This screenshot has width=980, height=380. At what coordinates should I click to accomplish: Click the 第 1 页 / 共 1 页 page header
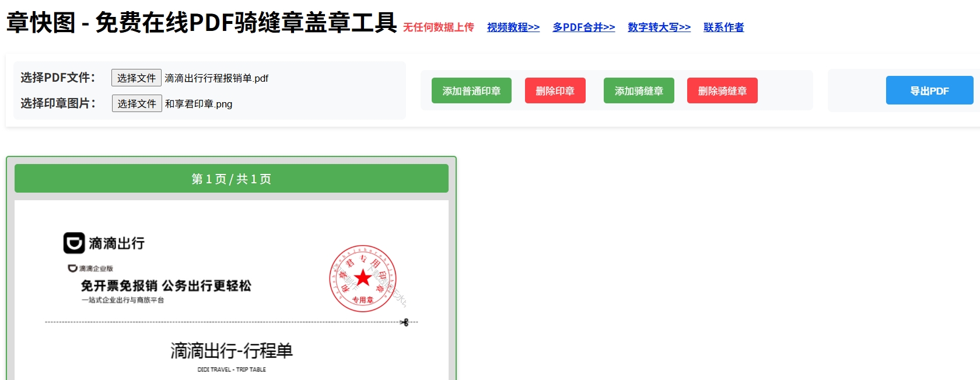pyautogui.click(x=232, y=179)
